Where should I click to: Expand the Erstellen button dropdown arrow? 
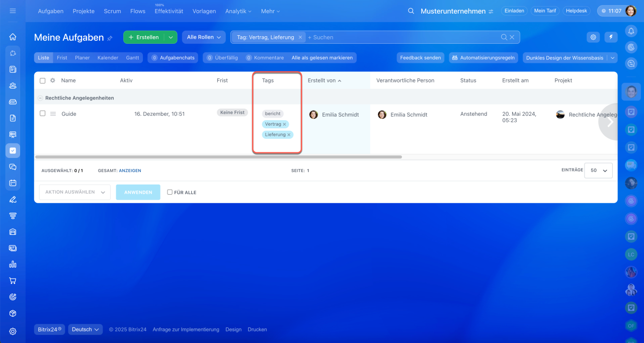point(171,37)
